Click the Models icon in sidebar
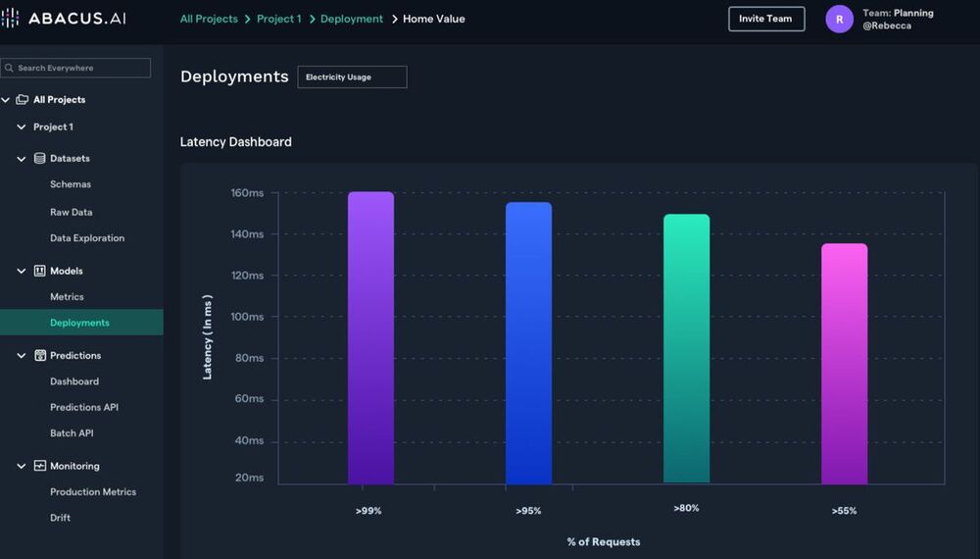 click(40, 271)
